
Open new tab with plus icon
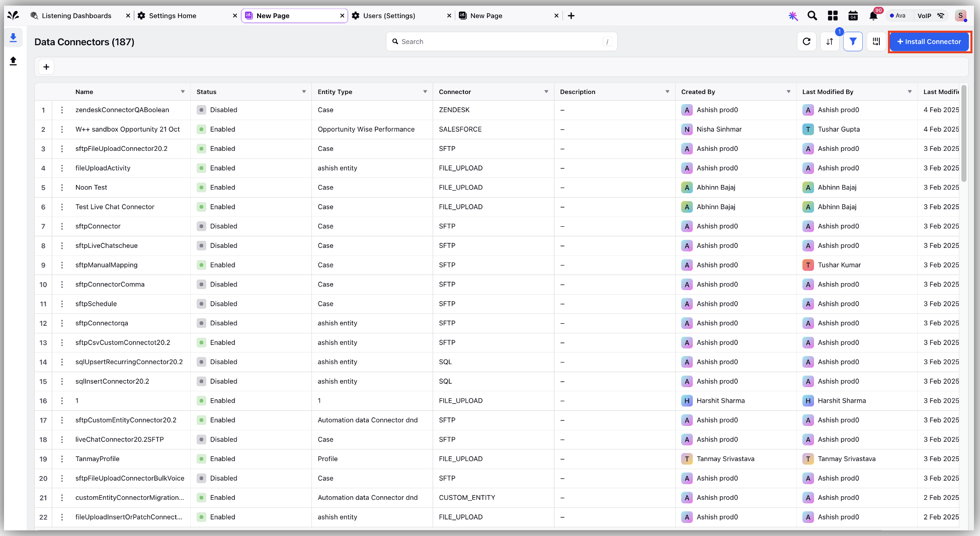571,16
